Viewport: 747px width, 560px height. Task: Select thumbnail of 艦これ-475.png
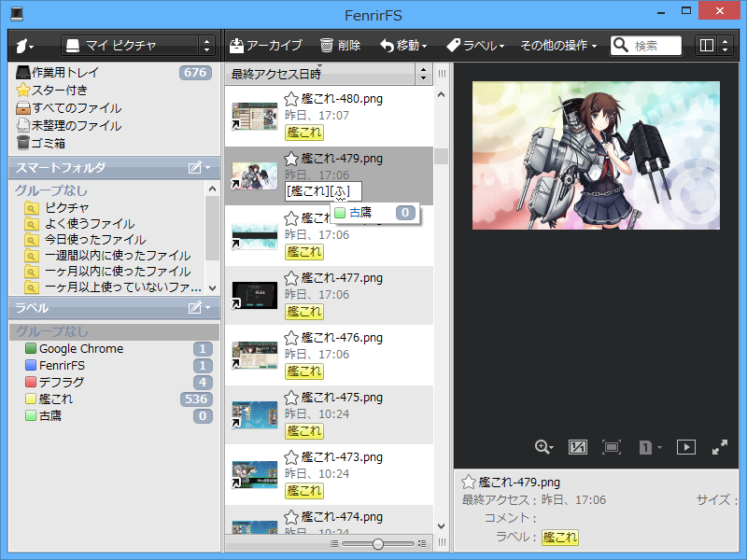tap(254, 414)
